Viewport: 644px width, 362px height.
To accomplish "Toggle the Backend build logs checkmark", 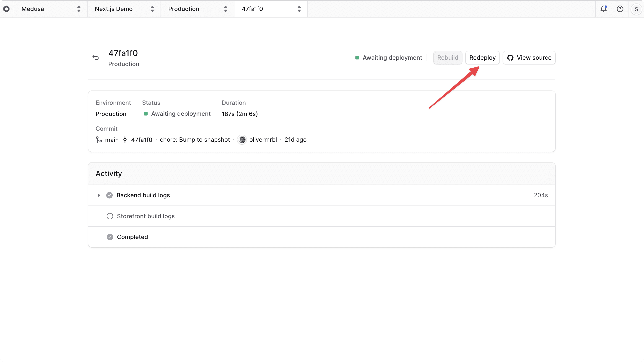I will pos(109,195).
